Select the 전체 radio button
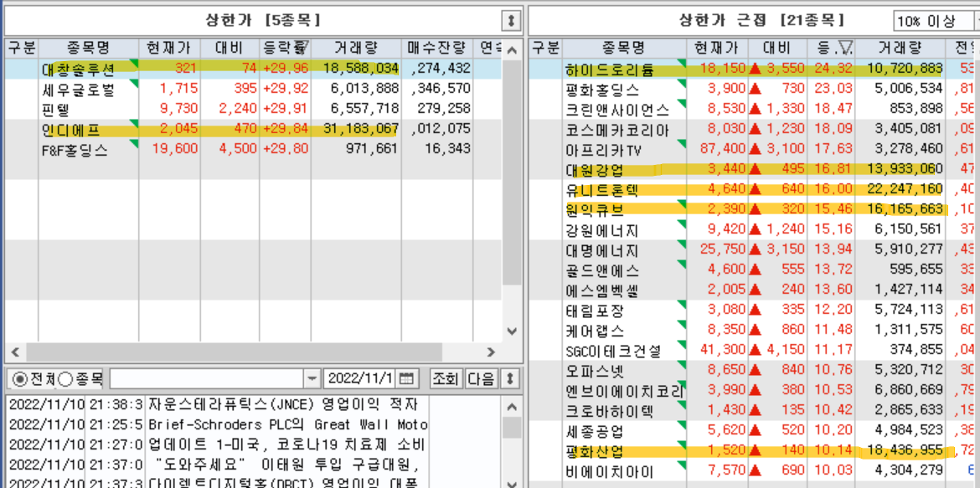 (x=18, y=378)
